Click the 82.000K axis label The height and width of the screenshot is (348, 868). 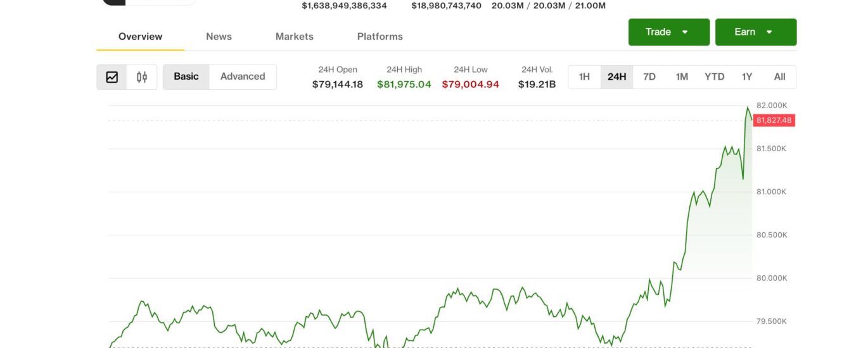click(772, 105)
